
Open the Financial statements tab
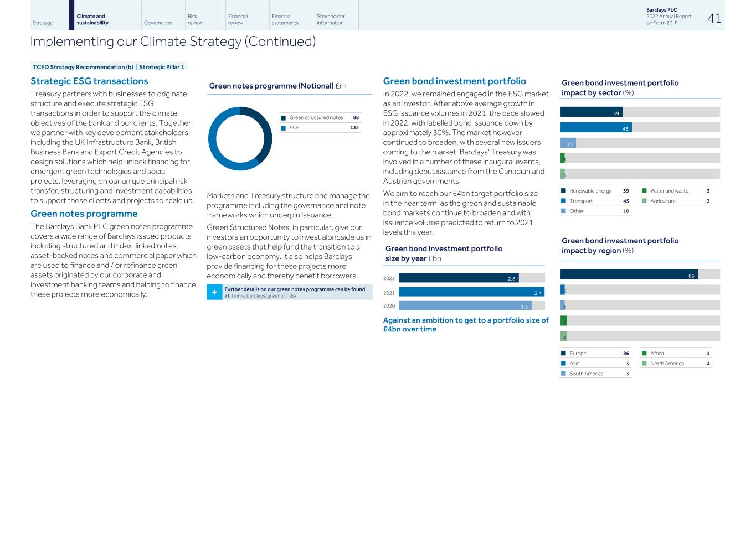[x=285, y=19]
